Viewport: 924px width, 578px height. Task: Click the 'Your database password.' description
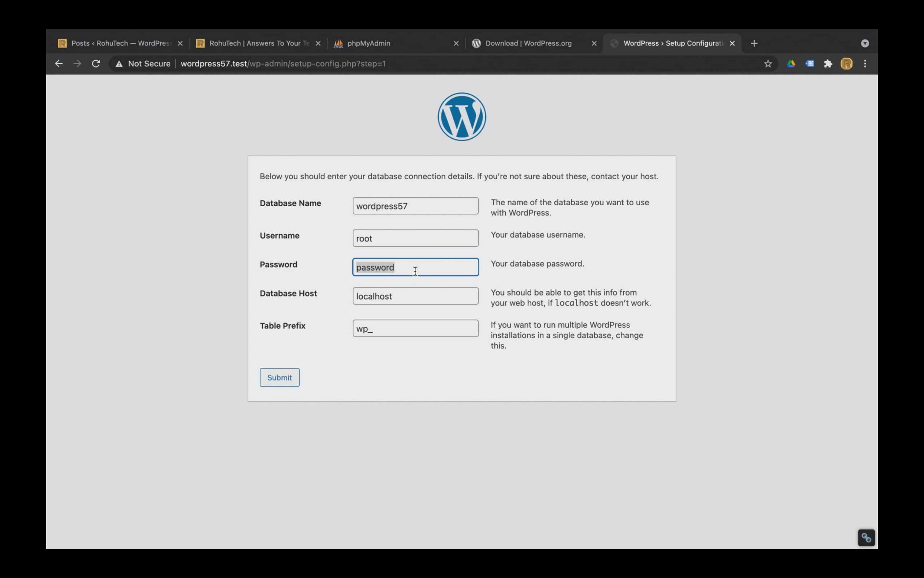point(537,264)
